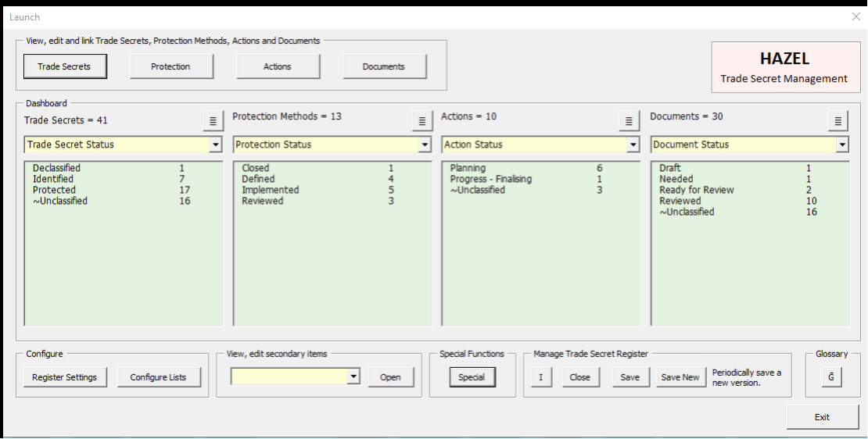Click the list icon beside Trade Secrets count
The height and width of the screenshot is (439, 868).
pos(213,121)
